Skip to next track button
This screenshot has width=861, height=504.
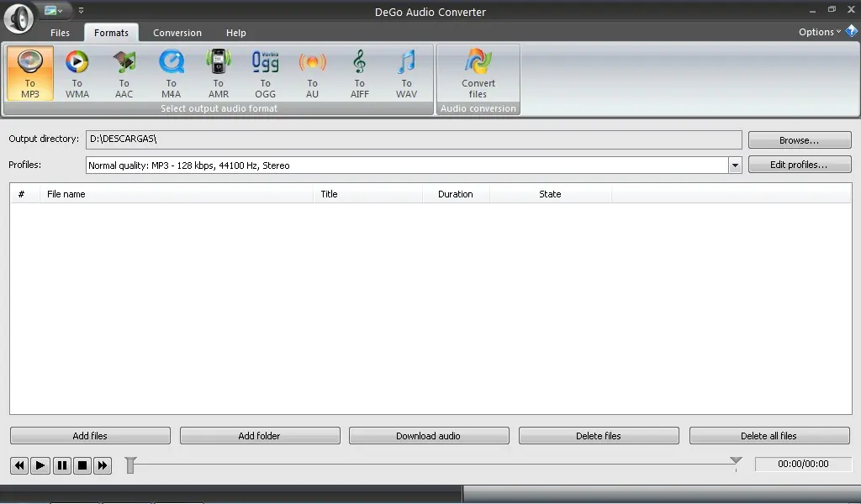(103, 465)
